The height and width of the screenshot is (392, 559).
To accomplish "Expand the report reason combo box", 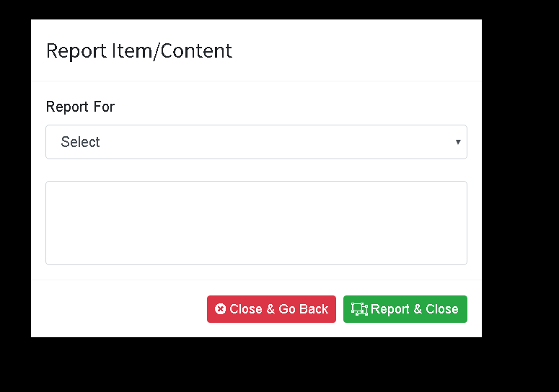I will click(256, 142).
